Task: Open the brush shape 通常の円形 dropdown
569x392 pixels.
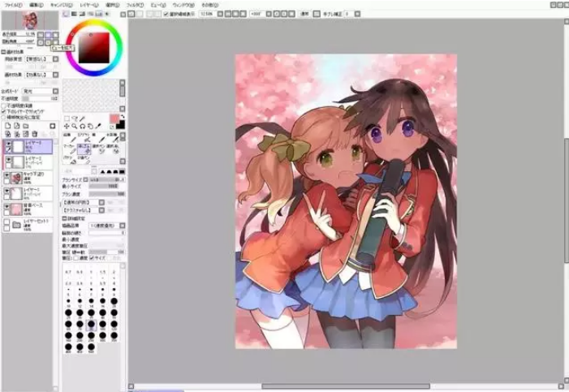Action: pyautogui.click(x=101, y=203)
